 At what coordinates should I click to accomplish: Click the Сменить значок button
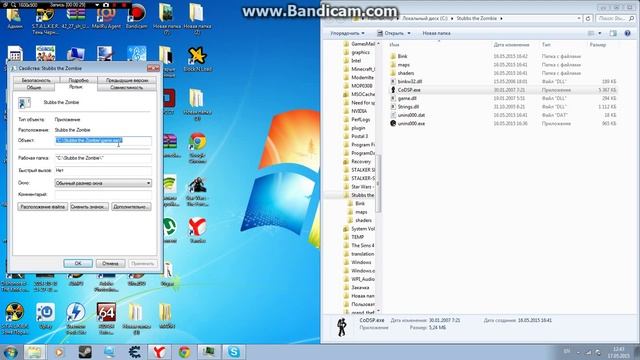(x=89, y=207)
